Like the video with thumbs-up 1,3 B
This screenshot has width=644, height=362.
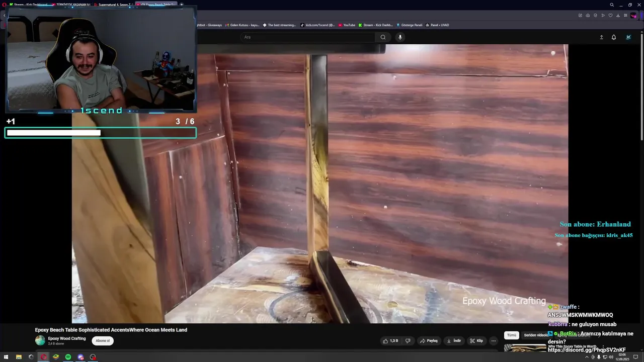pyautogui.click(x=390, y=341)
